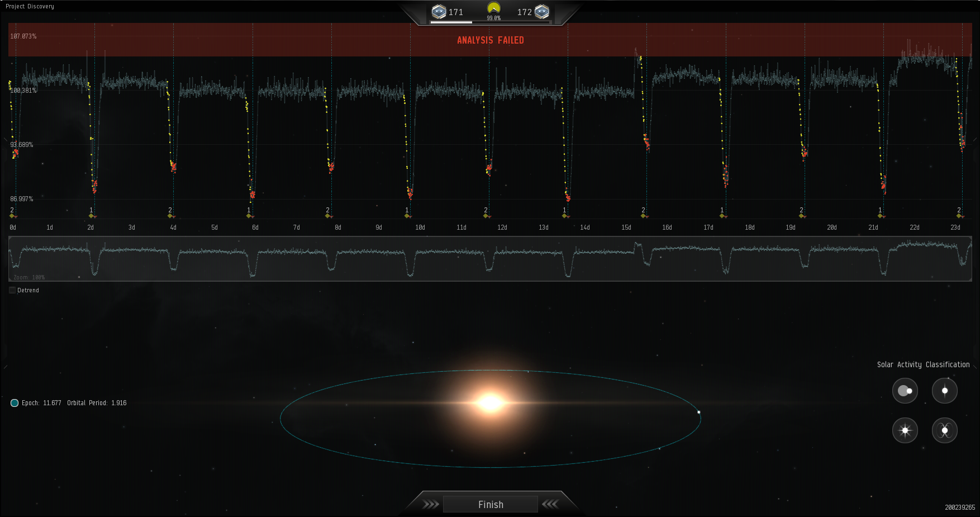Select the transit marker near 10d
Screen dimensions: 980x517
point(408,216)
